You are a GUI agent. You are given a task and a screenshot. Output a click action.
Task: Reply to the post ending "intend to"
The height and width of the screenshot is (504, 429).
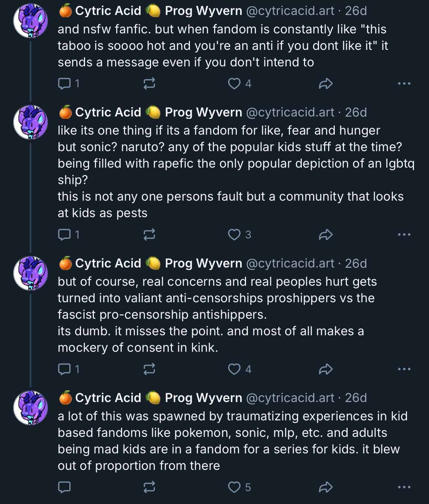click(x=65, y=84)
